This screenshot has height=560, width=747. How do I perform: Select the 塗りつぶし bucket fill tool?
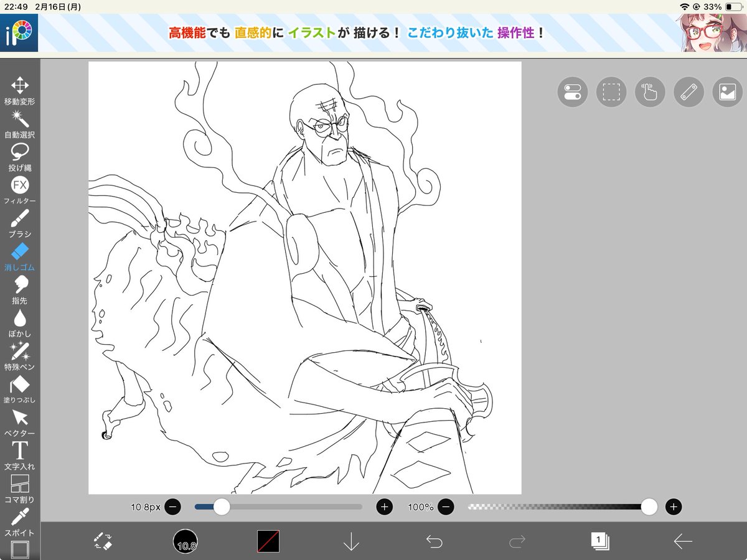tap(20, 390)
